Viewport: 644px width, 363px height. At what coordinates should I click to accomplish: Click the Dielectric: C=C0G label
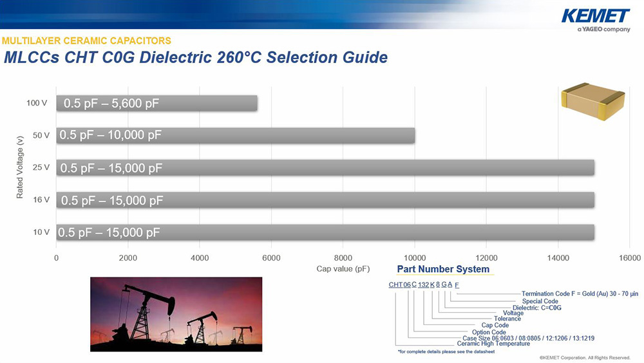point(536,308)
